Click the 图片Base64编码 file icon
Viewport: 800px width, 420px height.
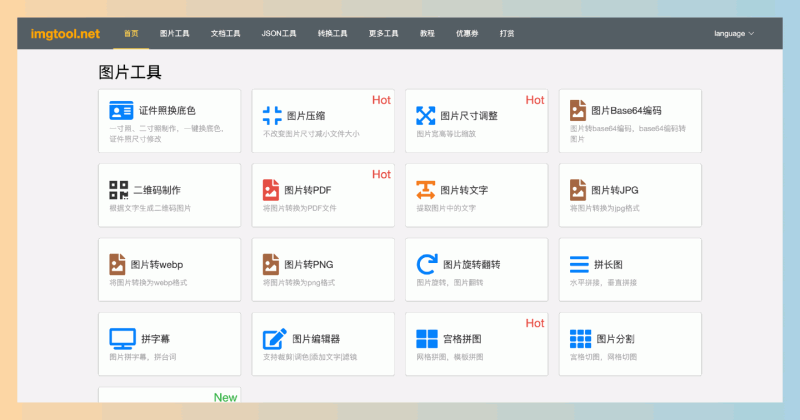[x=578, y=110]
